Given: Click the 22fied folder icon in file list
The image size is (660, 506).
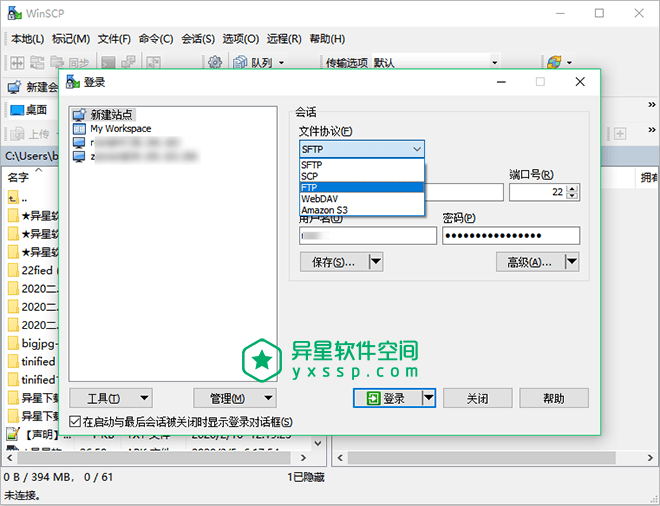Looking at the screenshot, I should tap(13, 270).
